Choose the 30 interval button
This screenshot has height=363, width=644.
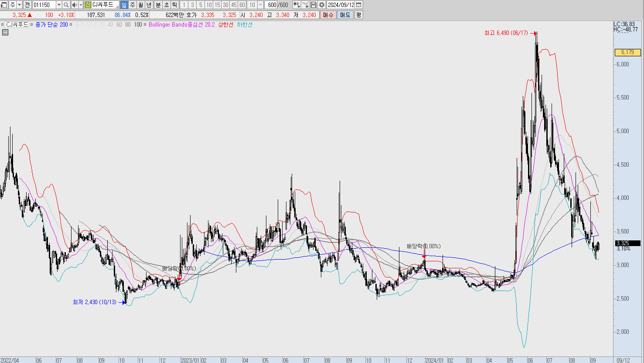(x=225, y=5)
